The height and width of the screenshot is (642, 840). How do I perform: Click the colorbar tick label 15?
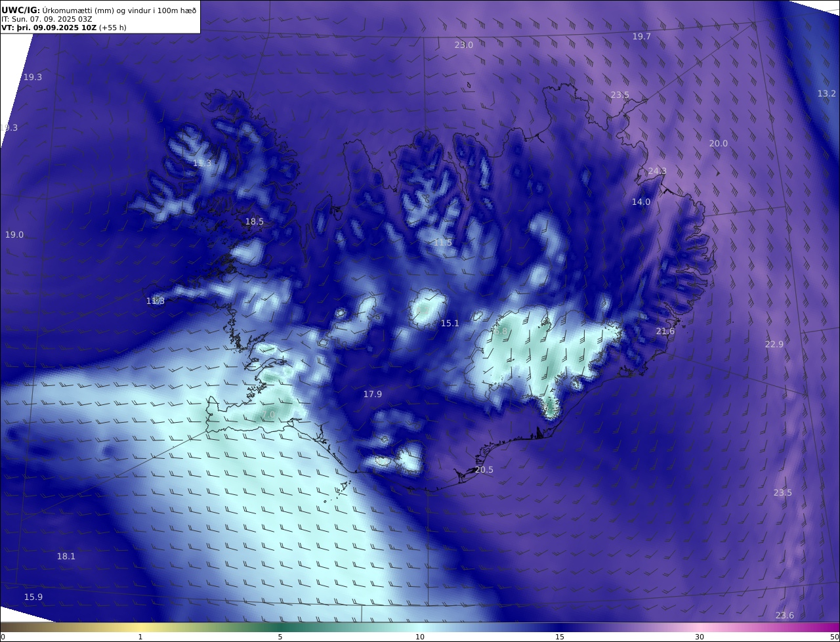pyautogui.click(x=560, y=637)
